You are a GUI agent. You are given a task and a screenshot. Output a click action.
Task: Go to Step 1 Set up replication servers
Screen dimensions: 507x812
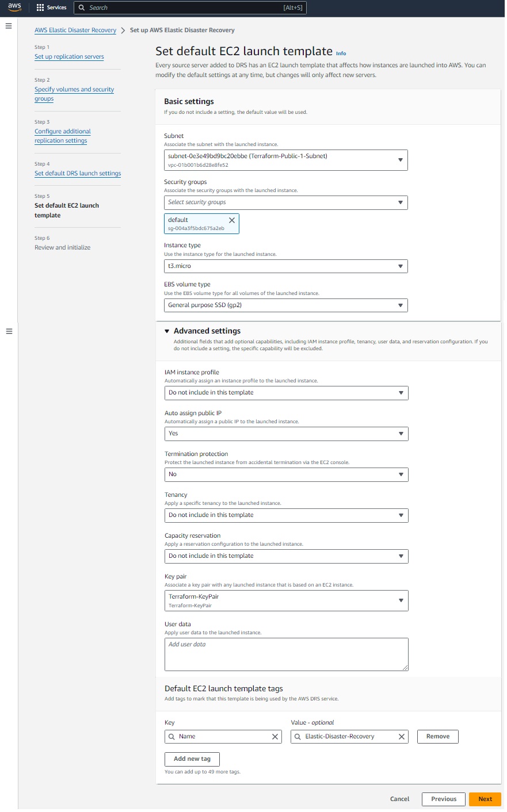pyautogui.click(x=69, y=57)
